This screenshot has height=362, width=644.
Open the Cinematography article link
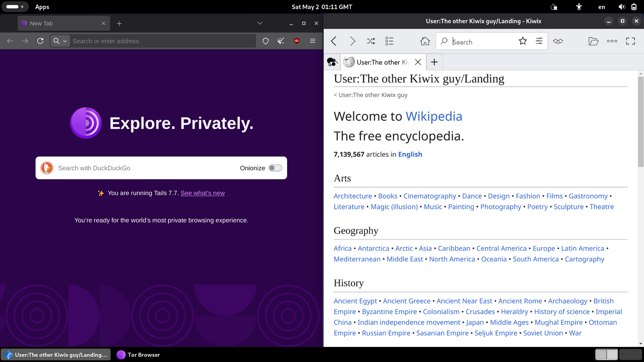(x=430, y=196)
